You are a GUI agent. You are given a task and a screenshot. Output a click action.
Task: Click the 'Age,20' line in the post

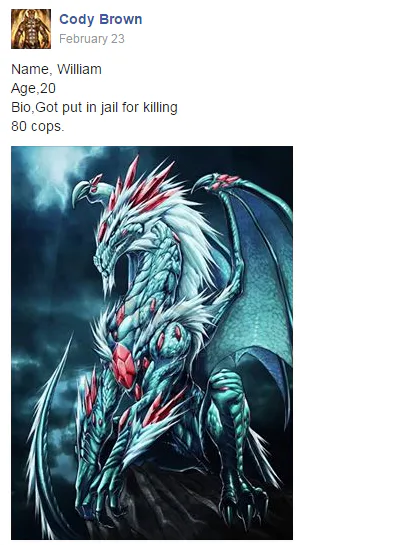[33, 88]
